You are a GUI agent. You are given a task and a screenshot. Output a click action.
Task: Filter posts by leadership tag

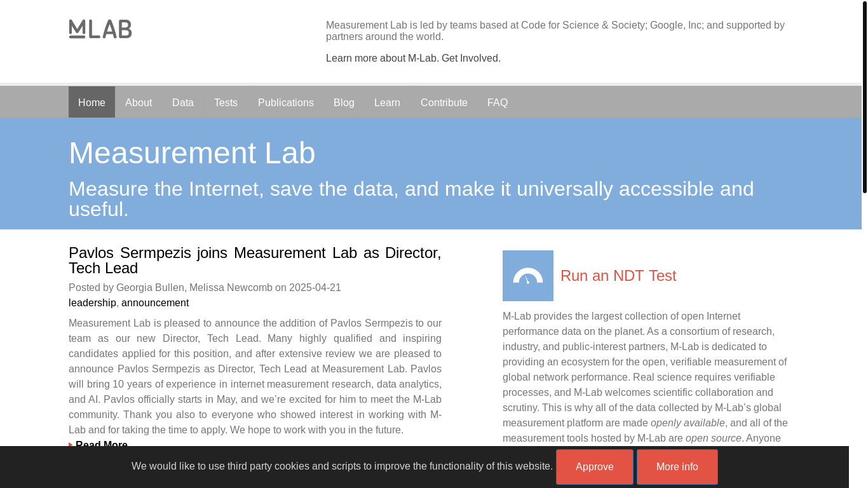[92, 303]
